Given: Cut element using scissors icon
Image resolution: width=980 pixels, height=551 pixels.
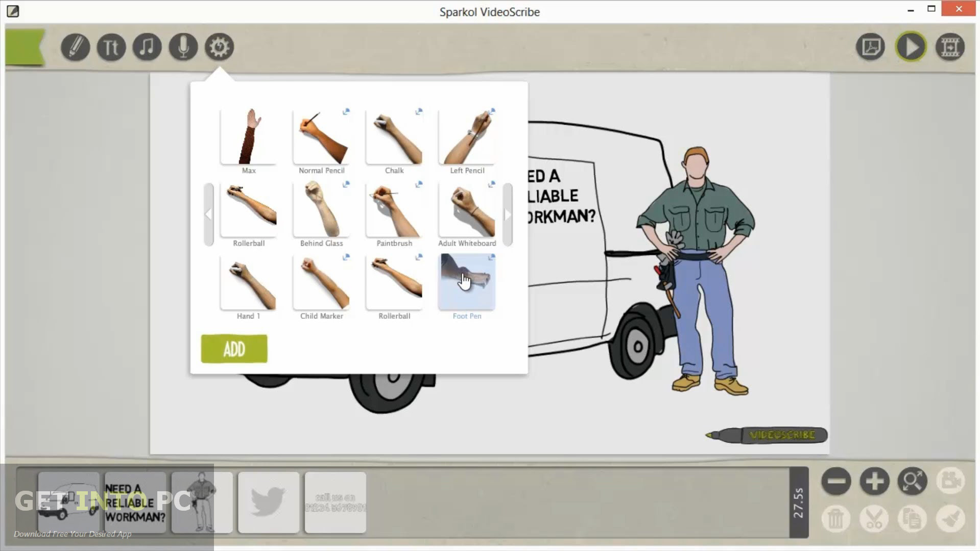Looking at the screenshot, I should 874,519.
